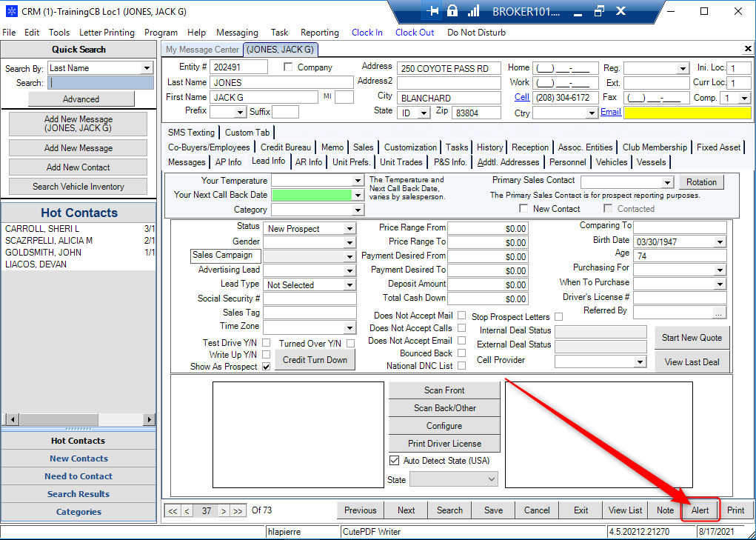Open the Primary Sales Contact dropdown
The image size is (756, 540).
click(667, 182)
